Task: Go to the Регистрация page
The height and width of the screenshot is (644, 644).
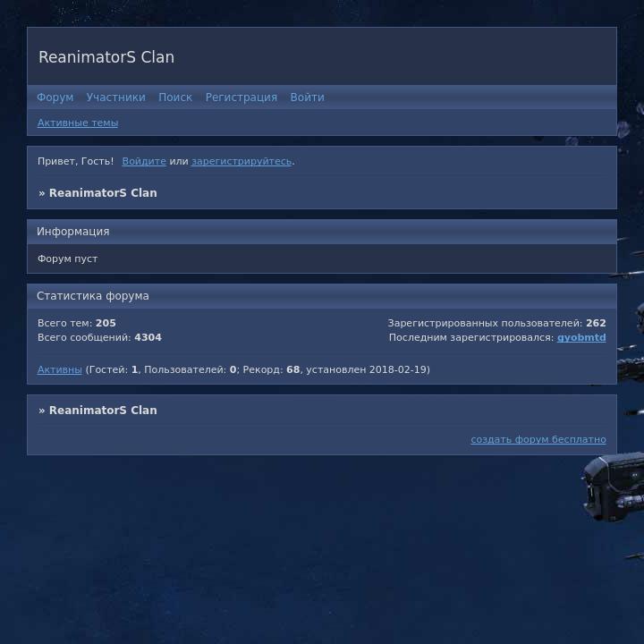Action: click(241, 97)
